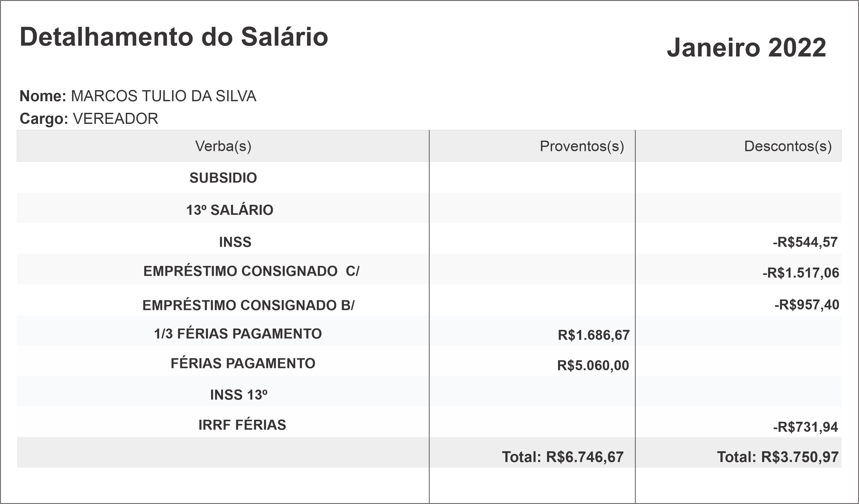859x504 pixels.
Task: Click the 'Proventos(s)' column header
Action: click(x=582, y=147)
